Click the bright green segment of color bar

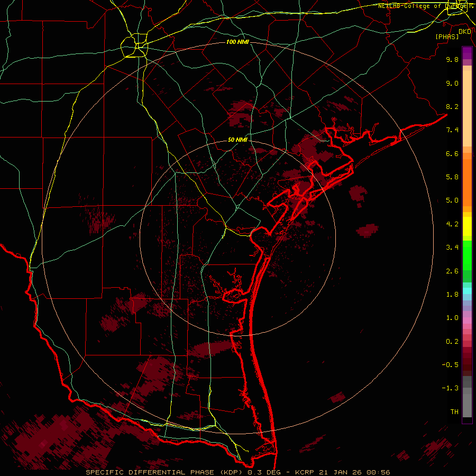point(467,255)
